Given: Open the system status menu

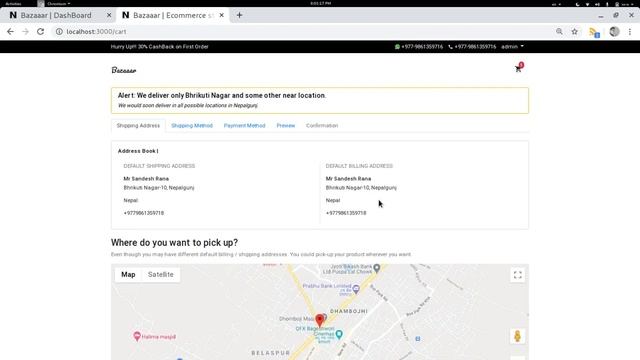Looking at the screenshot, I should [604, 4].
